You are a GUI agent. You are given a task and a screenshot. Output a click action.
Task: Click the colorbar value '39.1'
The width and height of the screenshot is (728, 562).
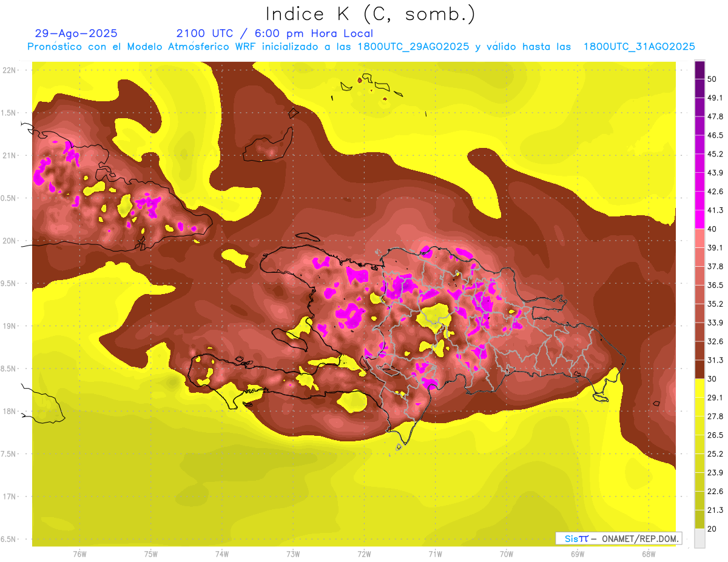(715, 247)
